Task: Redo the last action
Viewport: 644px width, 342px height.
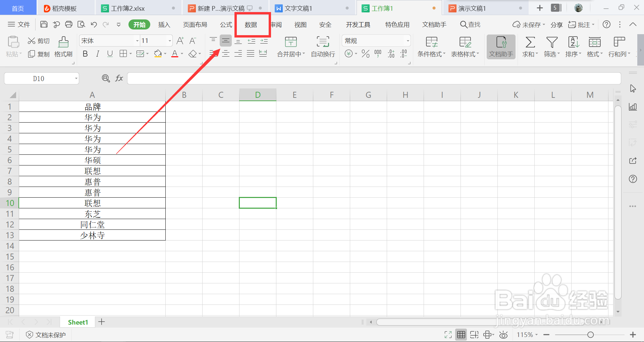Action: coord(106,24)
